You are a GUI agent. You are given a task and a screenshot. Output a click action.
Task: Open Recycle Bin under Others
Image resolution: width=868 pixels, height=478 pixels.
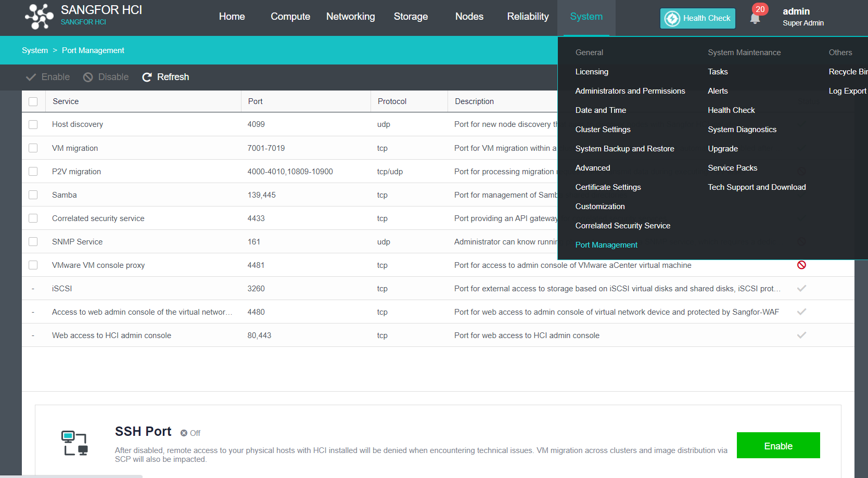(848, 72)
